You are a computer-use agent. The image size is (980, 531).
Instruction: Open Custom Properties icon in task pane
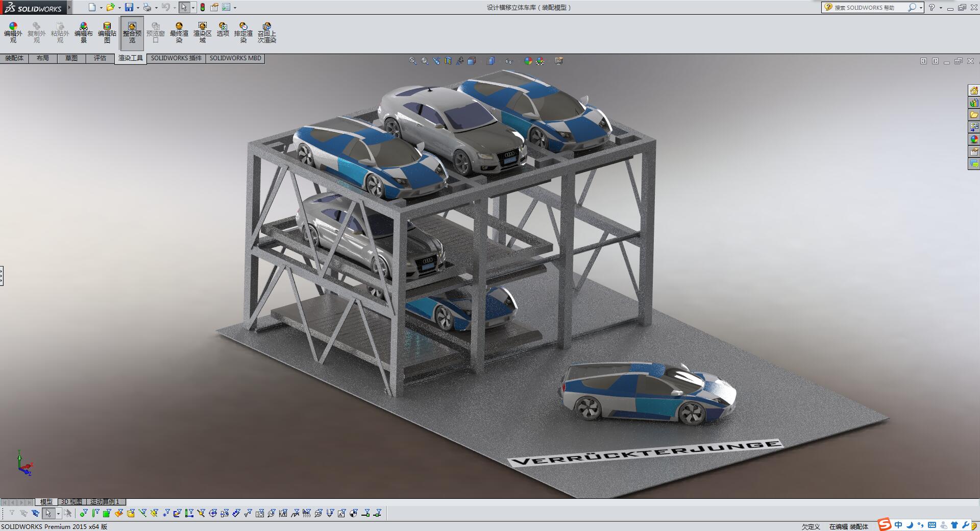(x=974, y=152)
